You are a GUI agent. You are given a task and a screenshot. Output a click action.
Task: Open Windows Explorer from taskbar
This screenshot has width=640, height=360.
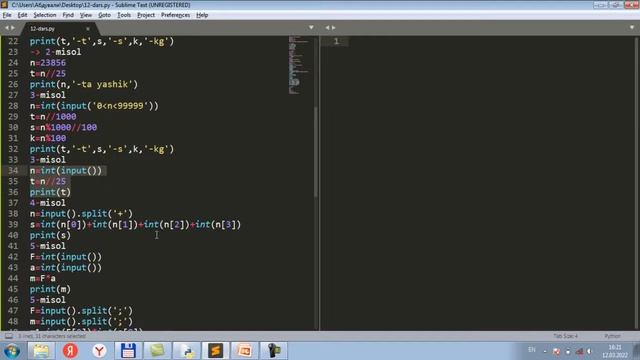(x=41, y=351)
